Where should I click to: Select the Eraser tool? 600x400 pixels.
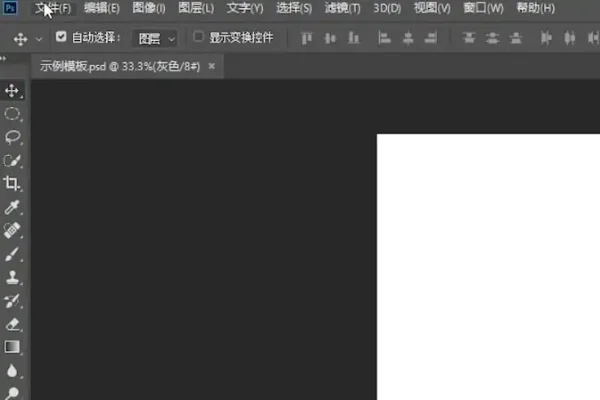point(13,324)
